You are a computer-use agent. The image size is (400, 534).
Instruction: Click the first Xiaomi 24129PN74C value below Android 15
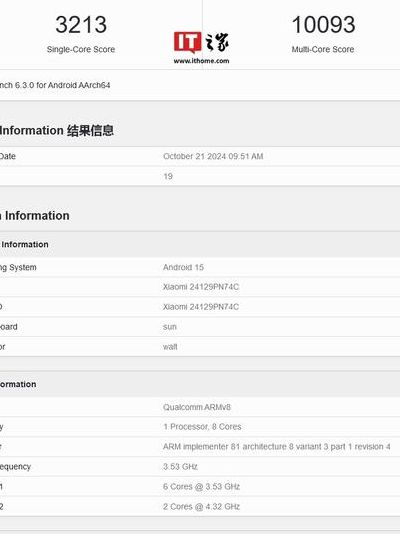coord(201,287)
